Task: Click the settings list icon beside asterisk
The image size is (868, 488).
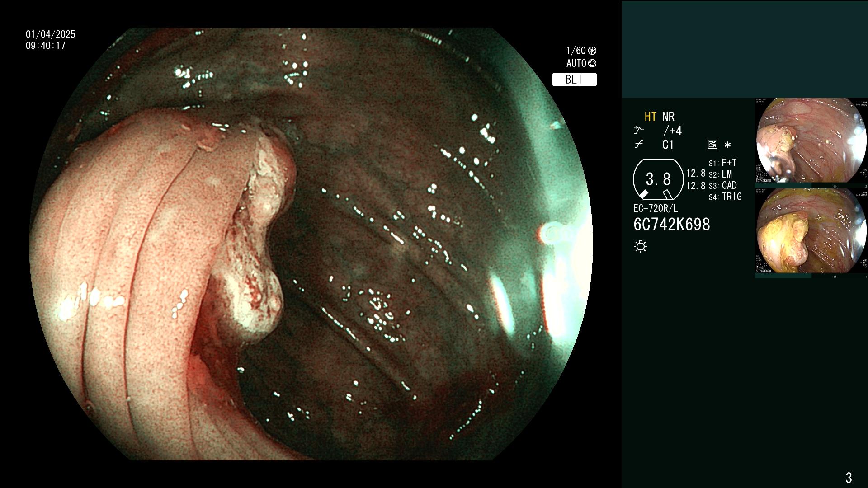Action: [x=712, y=145]
